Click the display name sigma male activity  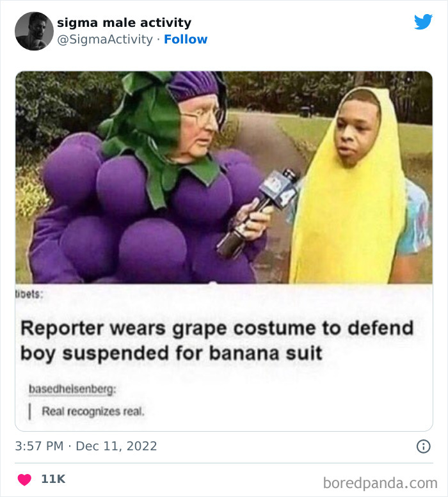[124, 22]
